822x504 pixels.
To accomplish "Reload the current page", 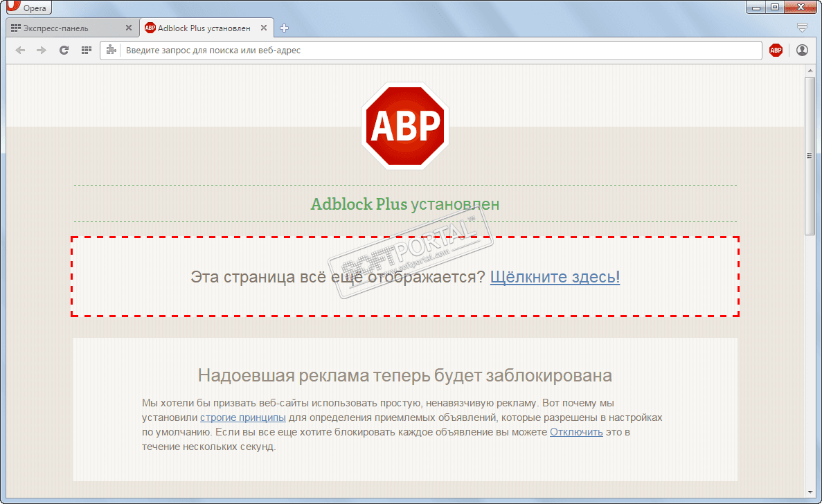I will coord(64,51).
